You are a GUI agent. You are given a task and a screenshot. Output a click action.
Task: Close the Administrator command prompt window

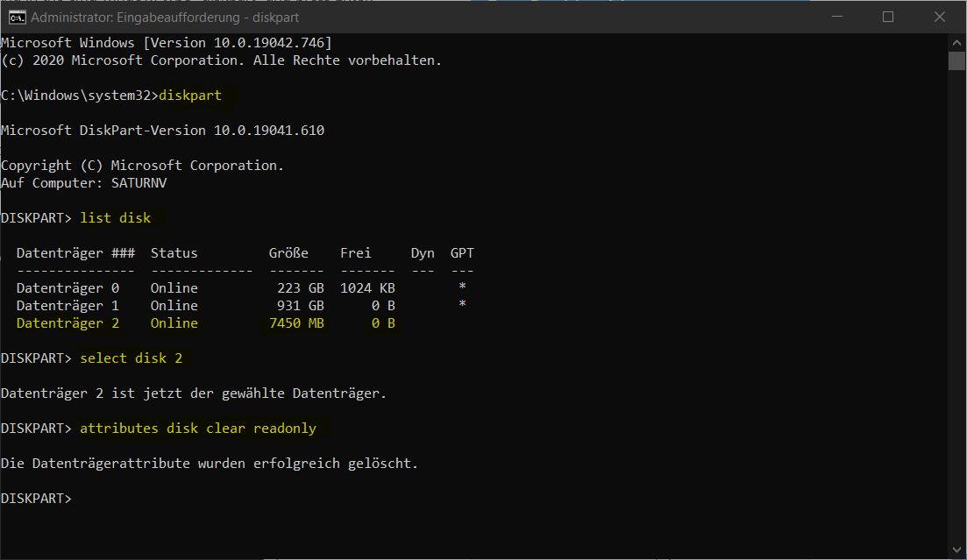point(939,17)
